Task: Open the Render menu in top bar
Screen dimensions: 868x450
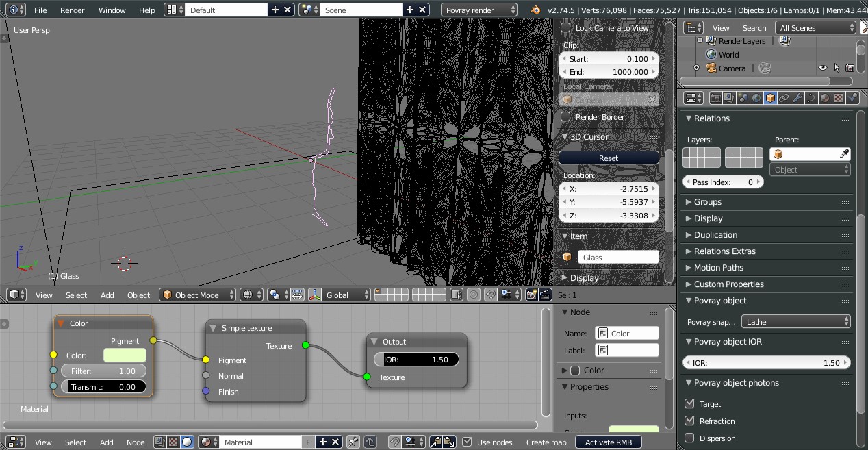Action: [72, 10]
